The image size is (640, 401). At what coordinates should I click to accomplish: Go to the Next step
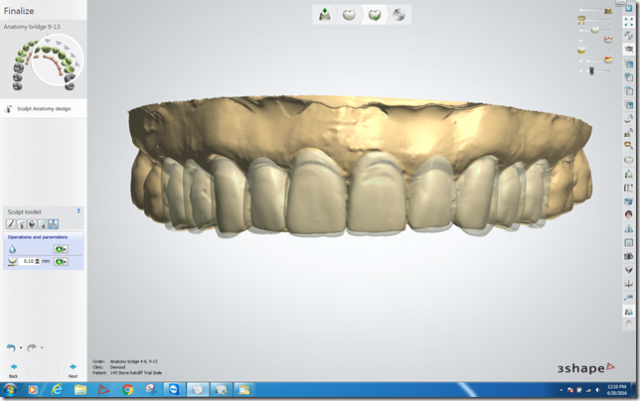[73, 370]
